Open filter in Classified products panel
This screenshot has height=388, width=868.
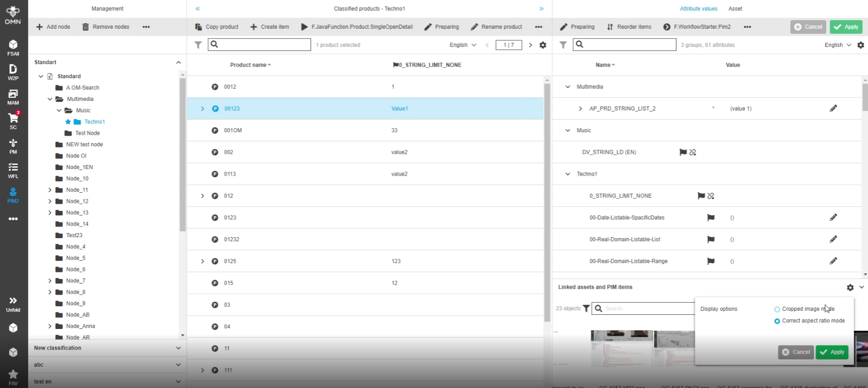pos(198,45)
